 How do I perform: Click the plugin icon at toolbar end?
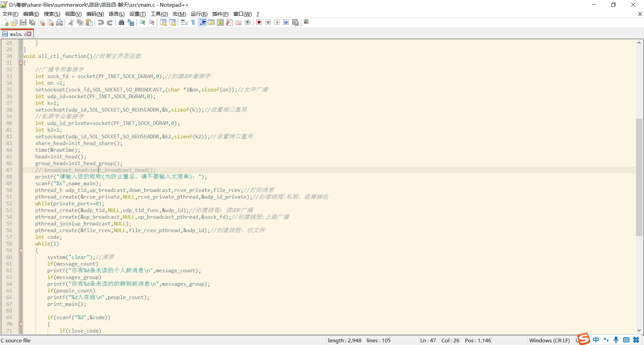pyautogui.click(x=306, y=22)
